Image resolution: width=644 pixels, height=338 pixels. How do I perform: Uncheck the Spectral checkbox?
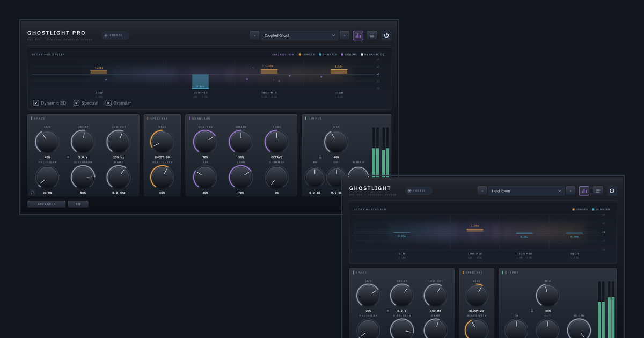[x=77, y=102]
